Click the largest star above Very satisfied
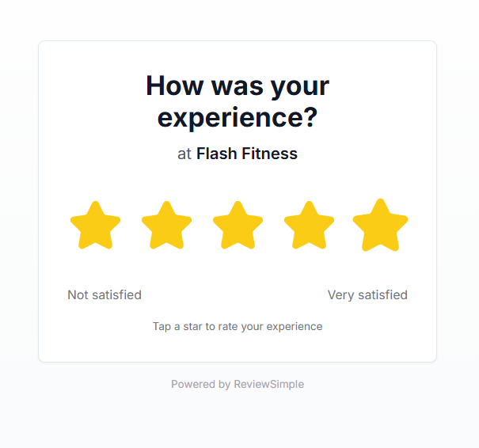Screen dimensions: 479x448 (x=380, y=226)
